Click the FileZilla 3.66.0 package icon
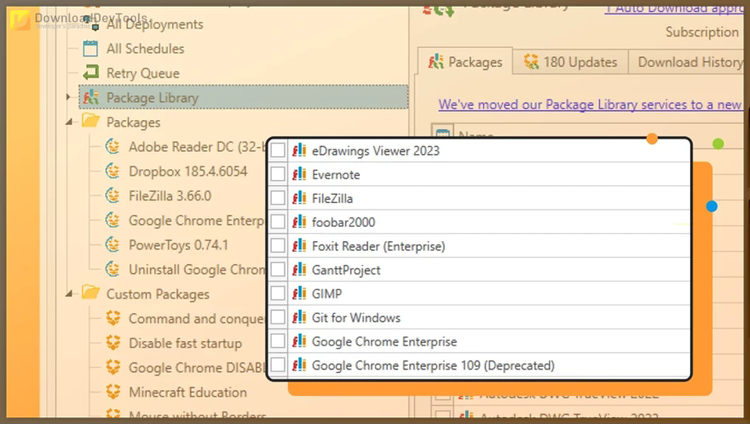Screen dimensions: 750x424 click(113, 195)
